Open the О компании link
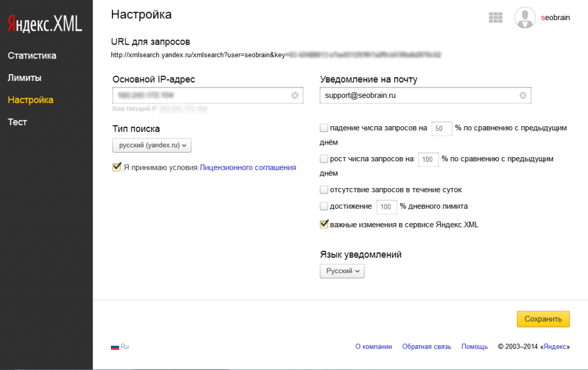Image resolution: width=588 pixels, height=370 pixels. (373, 347)
